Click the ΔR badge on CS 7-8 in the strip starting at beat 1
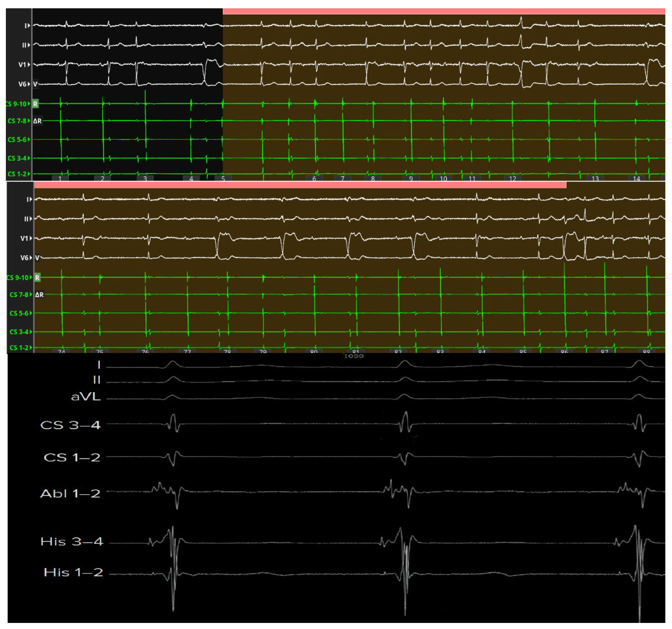Viewport: 672px width, 629px height. pyautogui.click(x=37, y=121)
